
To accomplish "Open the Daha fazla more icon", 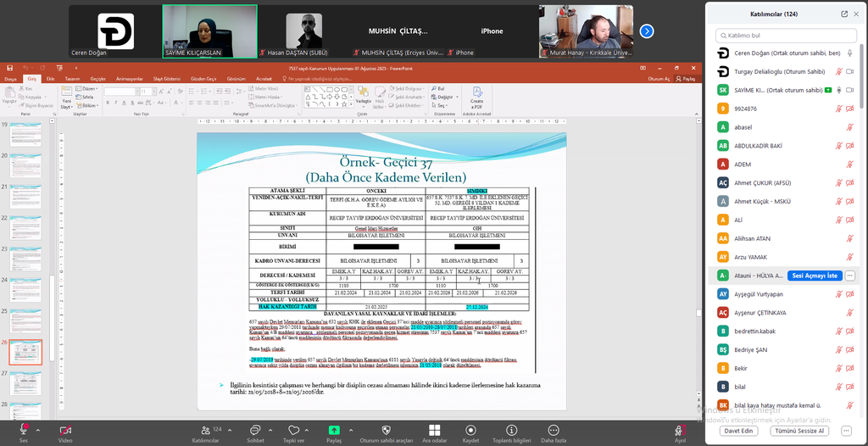I will 553,430.
